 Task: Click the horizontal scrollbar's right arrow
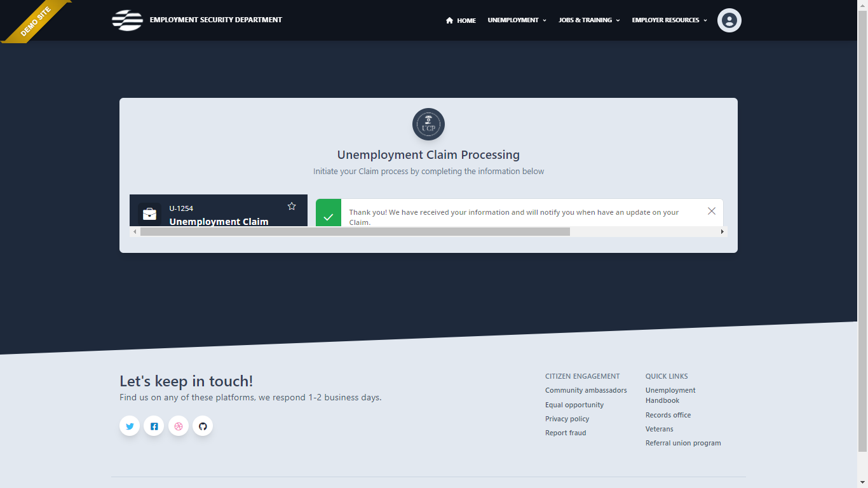[x=722, y=231]
